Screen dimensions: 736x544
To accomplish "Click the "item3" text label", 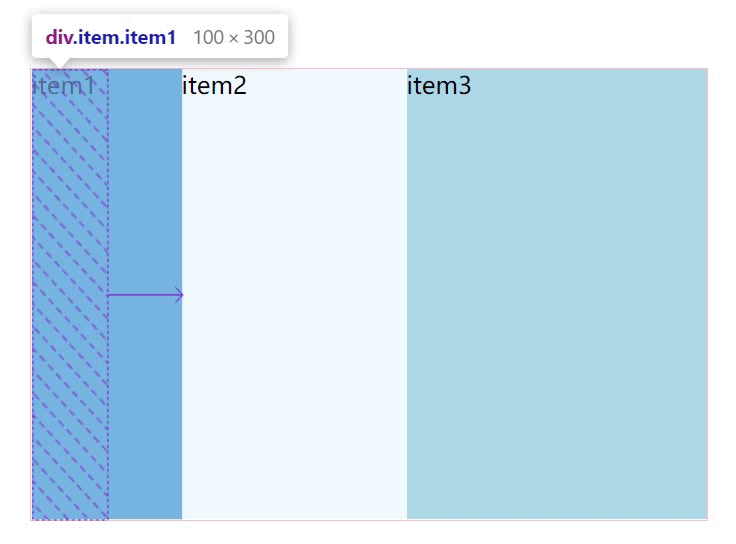I will pyautogui.click(x=439, y=86).
